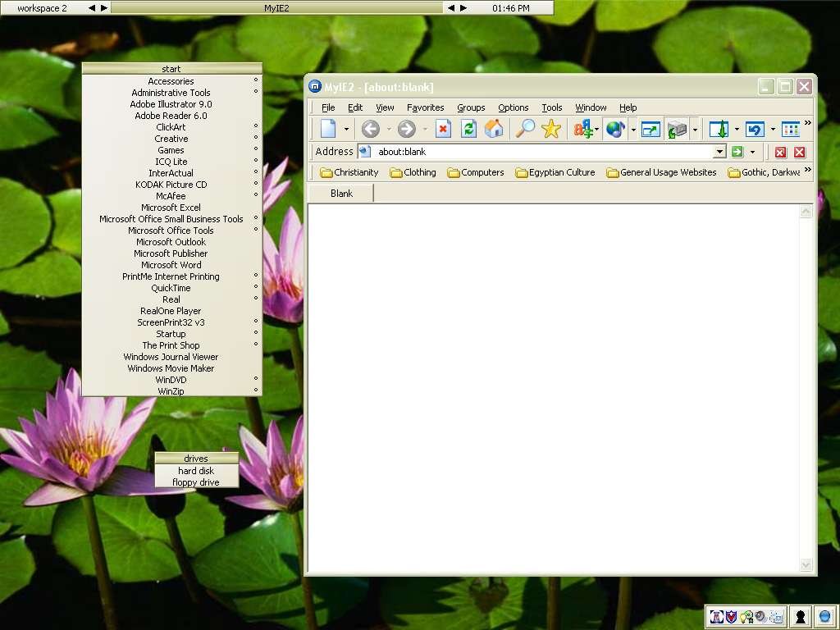This screenshot has height=630, width=840.
Task: Open dropdown next to globe music icon
Action: [x=633, y=130]
